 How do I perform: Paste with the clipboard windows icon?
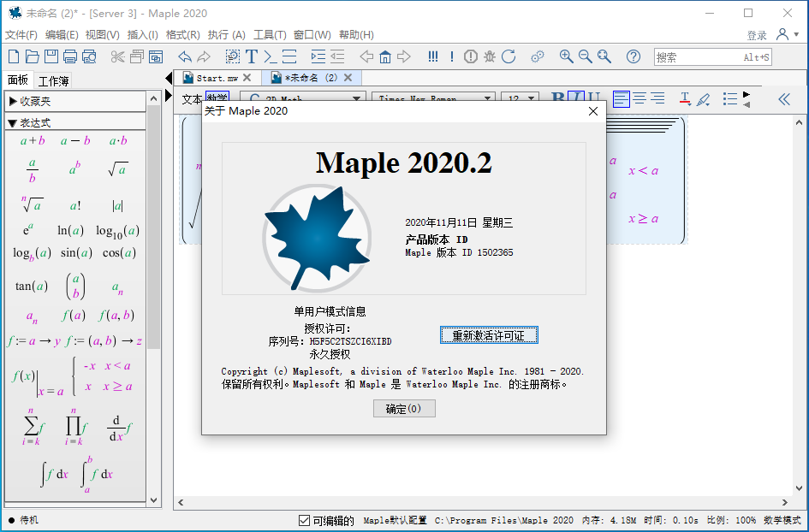[x=156, y=56]
